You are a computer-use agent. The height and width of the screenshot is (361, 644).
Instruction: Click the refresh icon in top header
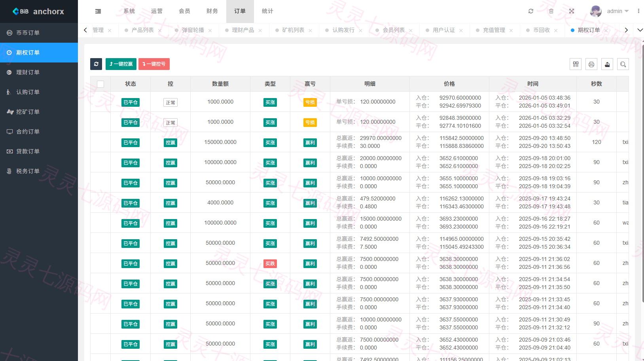point(531,11)
